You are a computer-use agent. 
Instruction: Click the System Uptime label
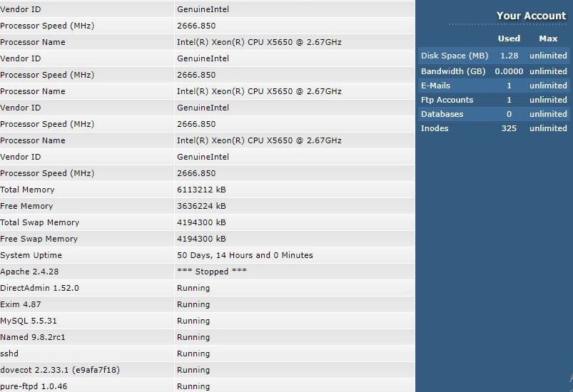tap(31, 255)
